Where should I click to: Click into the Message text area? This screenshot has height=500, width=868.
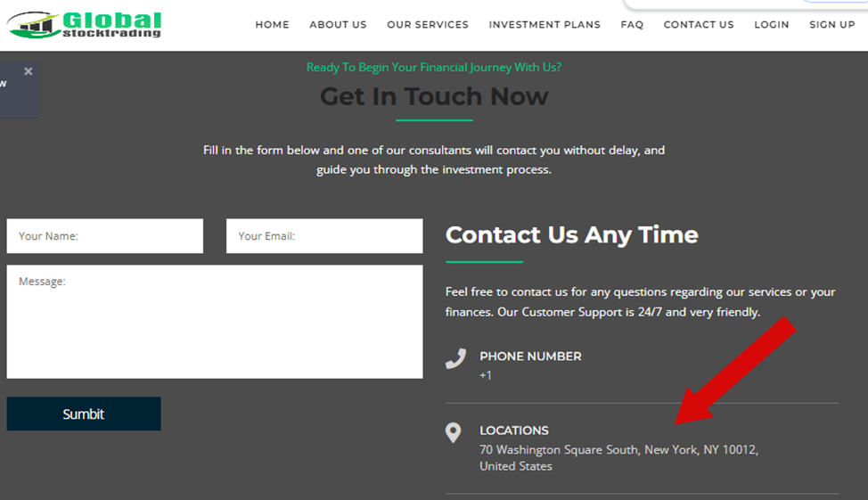215,322
